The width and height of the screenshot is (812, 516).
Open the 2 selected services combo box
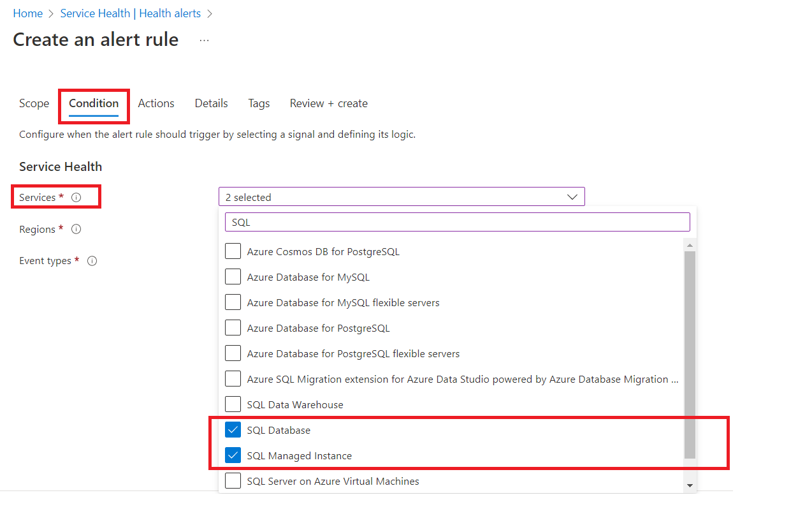click(x=402, y=196)
